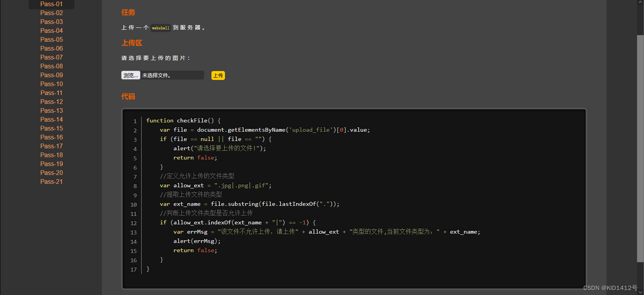644x295 pixels.
Task: Click the code line defining var ext_name
Action: [x=250, y=204]
